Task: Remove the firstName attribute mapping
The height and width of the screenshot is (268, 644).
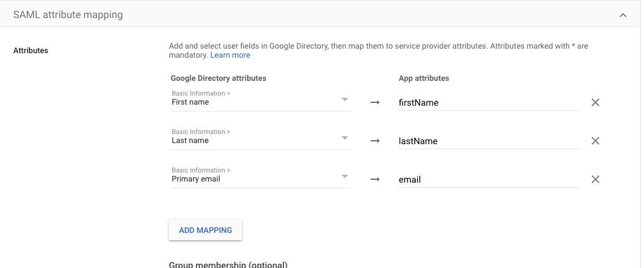Action: [595, 102]
